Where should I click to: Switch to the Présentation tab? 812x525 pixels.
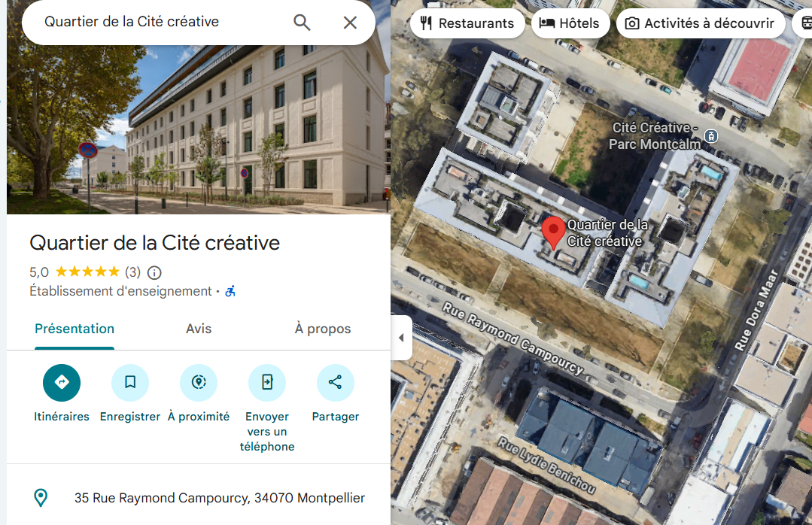[x=75, y=329]
